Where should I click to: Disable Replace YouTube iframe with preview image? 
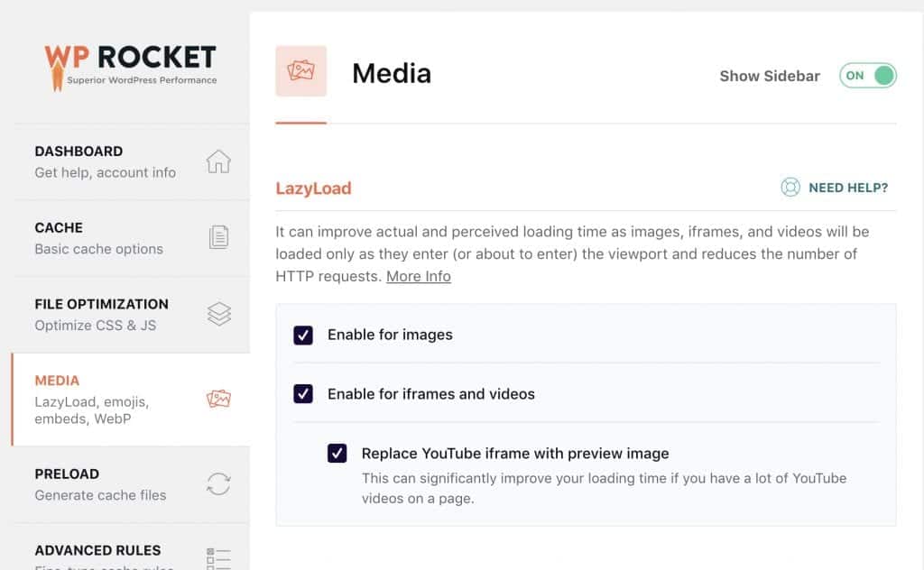[337, 454]
